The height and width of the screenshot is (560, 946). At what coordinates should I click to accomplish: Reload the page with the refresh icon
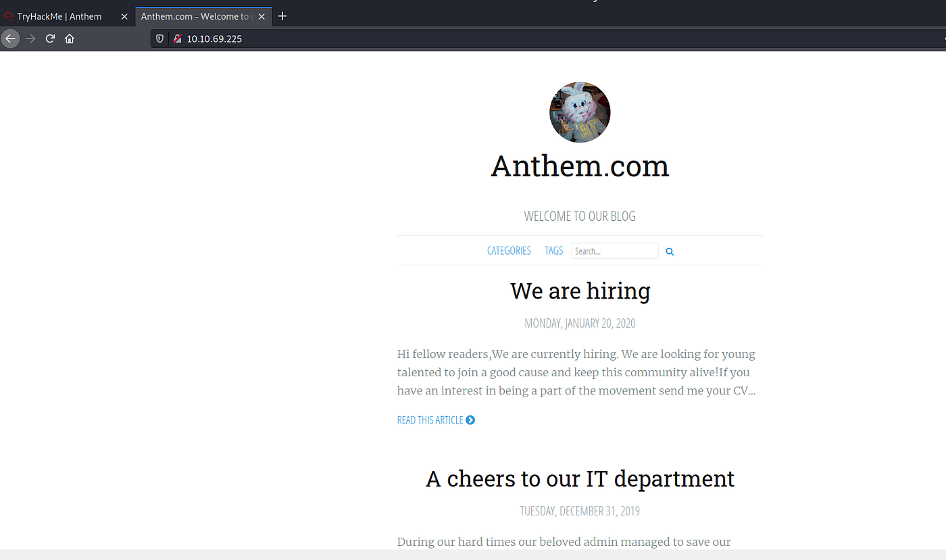tap(50, 39)
